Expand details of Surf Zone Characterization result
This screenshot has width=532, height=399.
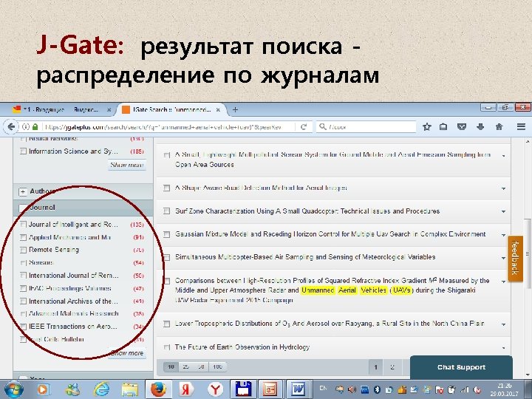(x=503, y=212)
